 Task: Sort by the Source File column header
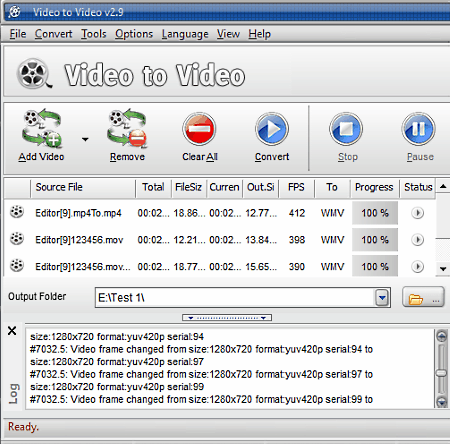(83, 187)
